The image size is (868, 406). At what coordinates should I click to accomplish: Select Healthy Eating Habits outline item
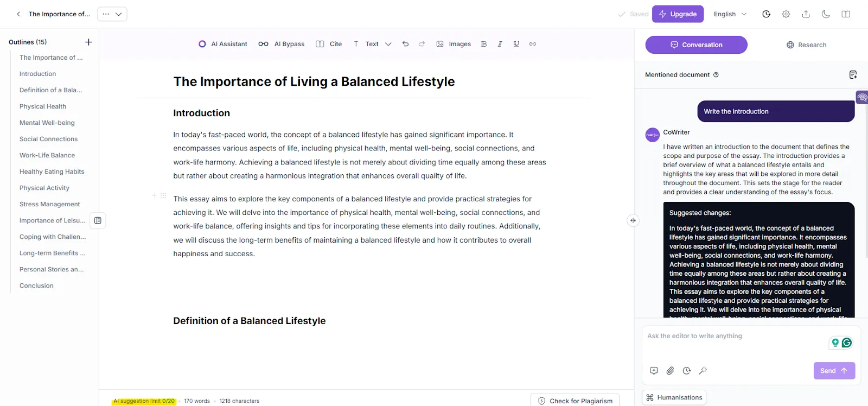click(x=52, y=172)
